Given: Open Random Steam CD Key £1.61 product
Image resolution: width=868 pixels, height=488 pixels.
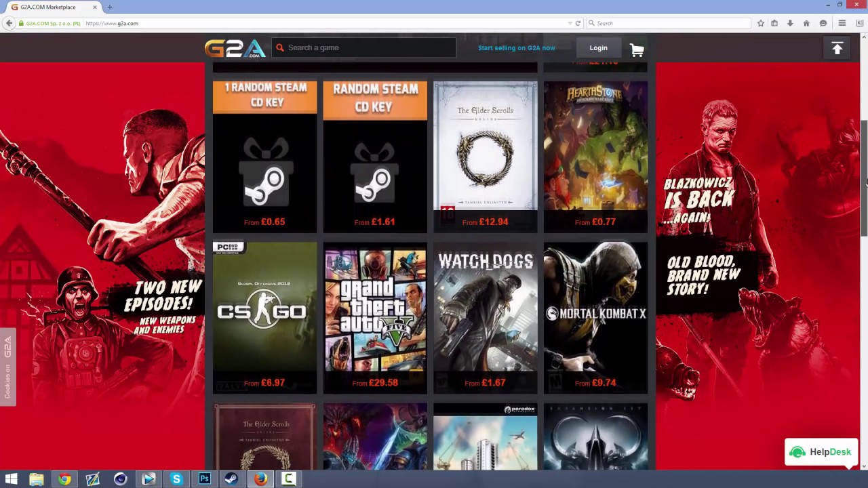Looking at the screenshot, I should (x=375, y=157).
